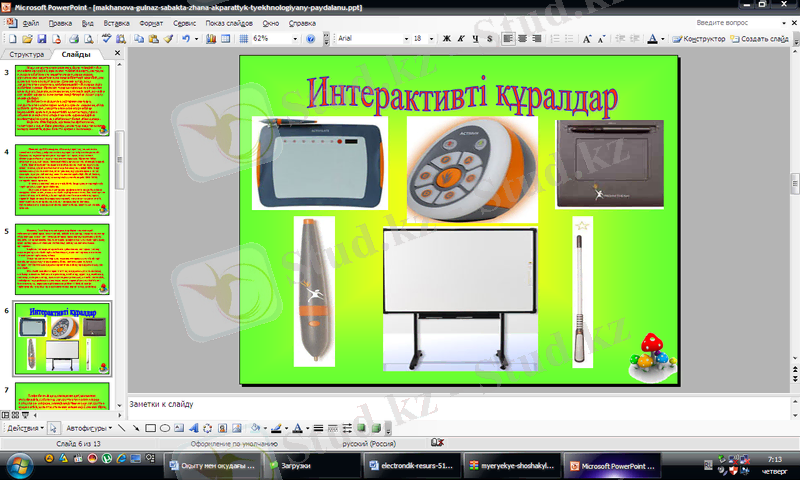The width and height of the screenshot is (800, 480).
Task: Open the zoom 62% dropdown
Action: 295,38
